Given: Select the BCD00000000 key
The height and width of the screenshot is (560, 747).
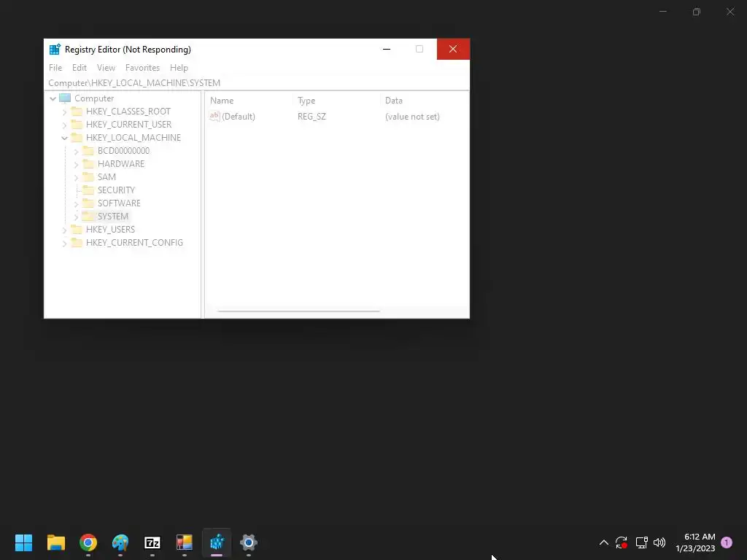Looking at the screenshot, I should click(x=123, y=150).
